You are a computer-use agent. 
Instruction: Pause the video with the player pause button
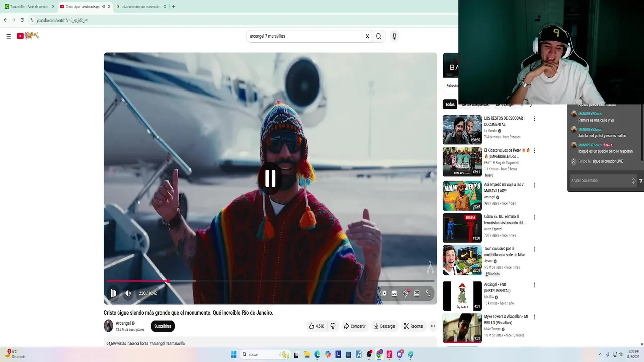coord(113,293)
